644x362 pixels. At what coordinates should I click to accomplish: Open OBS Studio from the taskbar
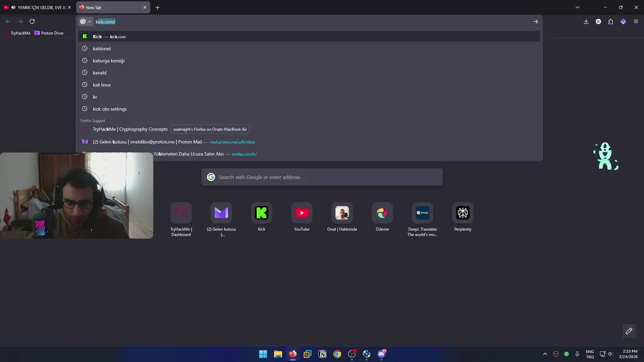pyautogui.click(x=352, y=354)
